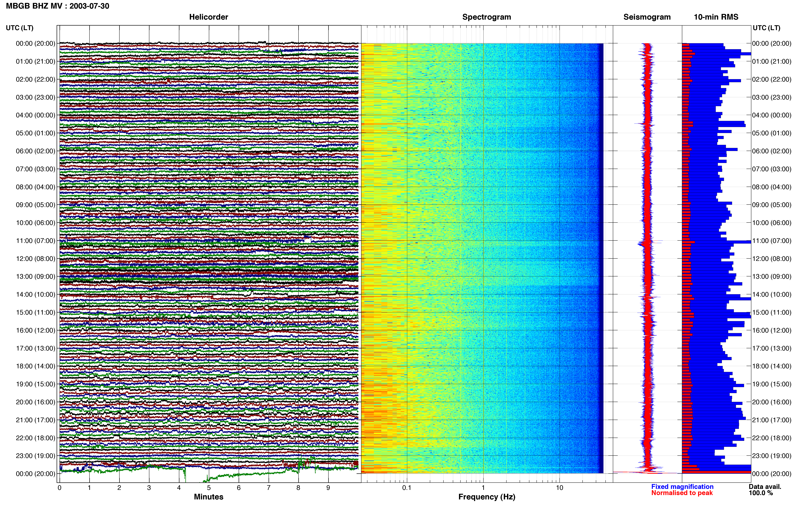The image size is (812, 508).
Task: Click the "10-min RMS" panel heading
Action: [x=716, y=17]
